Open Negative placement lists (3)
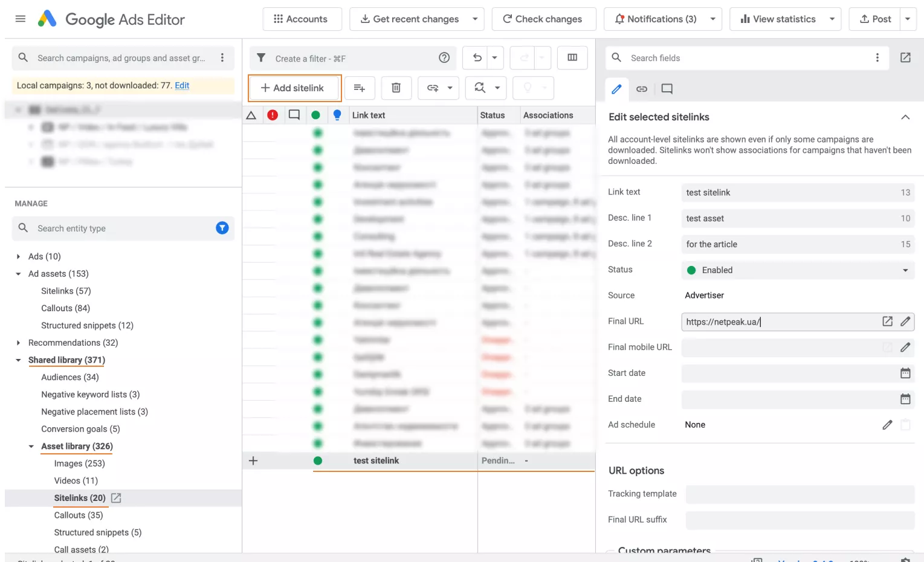Screen dimensions: 924x562 [94, 412]
